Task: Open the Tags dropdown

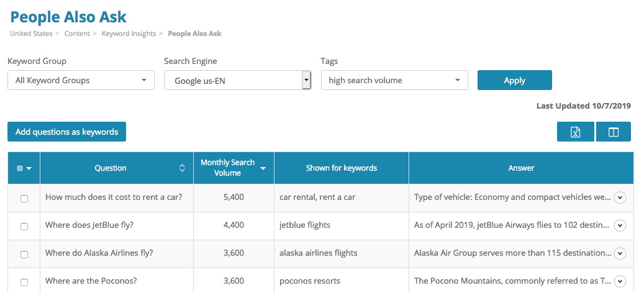Action: (x=394, y=80)
